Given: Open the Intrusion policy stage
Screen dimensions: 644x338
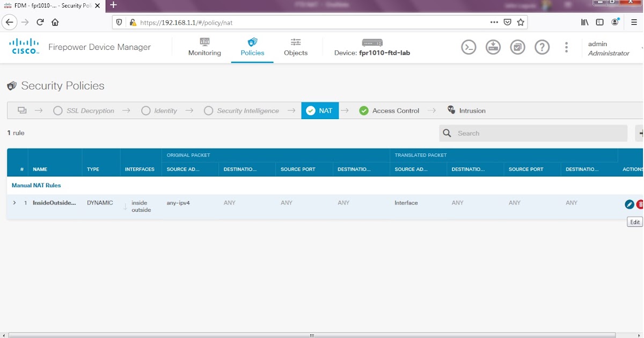Looking at the screenshot, I should 471,111.
